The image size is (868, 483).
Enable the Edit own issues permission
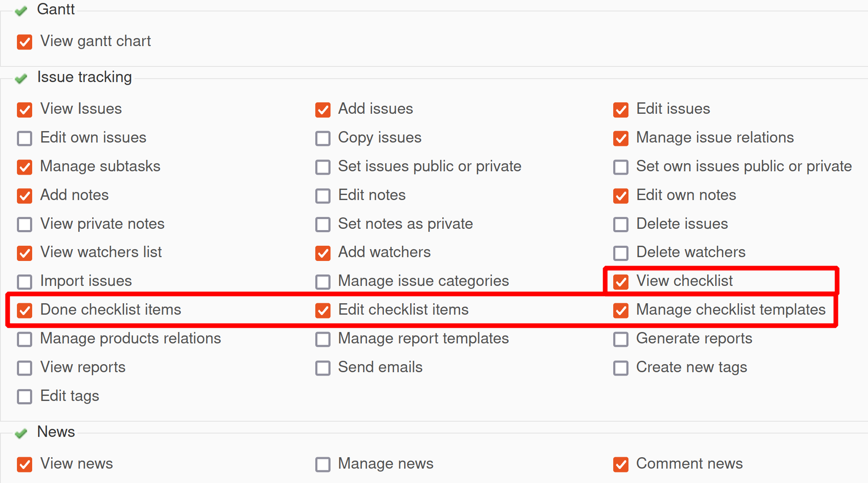pyautogui.click(x=25, y=139)
